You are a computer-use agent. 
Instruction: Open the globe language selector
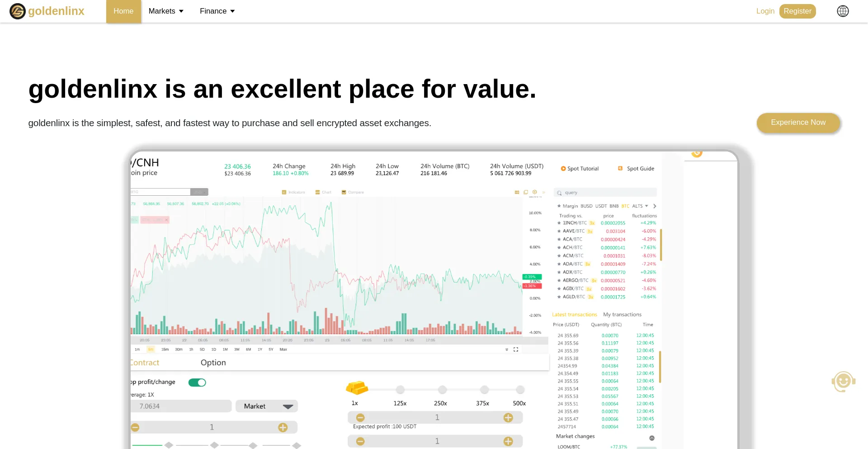click(843, 11)
